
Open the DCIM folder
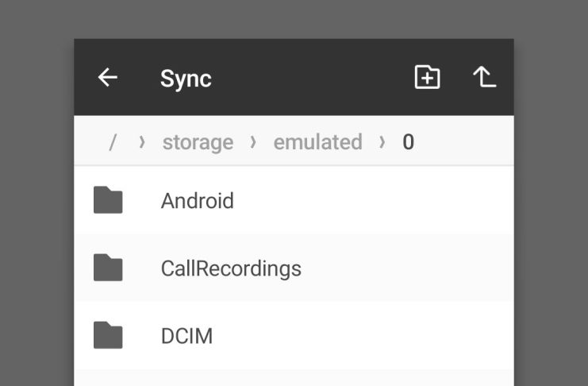pyautogui.click(x=294, y=335)
